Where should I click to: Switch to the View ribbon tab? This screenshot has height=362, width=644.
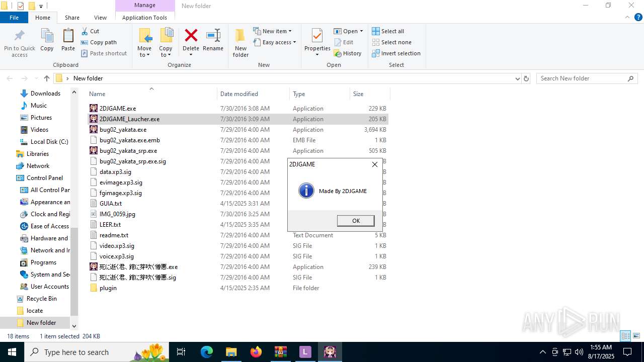coord(100,18)
